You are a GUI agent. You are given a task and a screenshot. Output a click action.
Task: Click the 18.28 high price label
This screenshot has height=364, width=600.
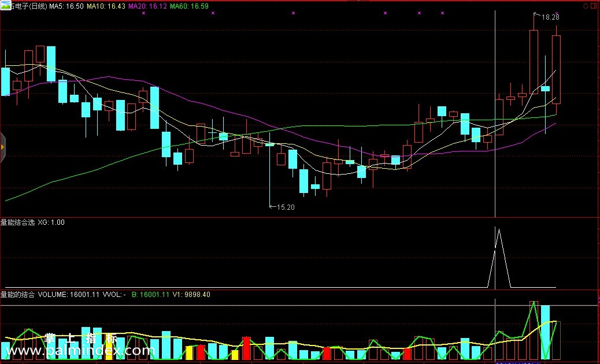550,17
